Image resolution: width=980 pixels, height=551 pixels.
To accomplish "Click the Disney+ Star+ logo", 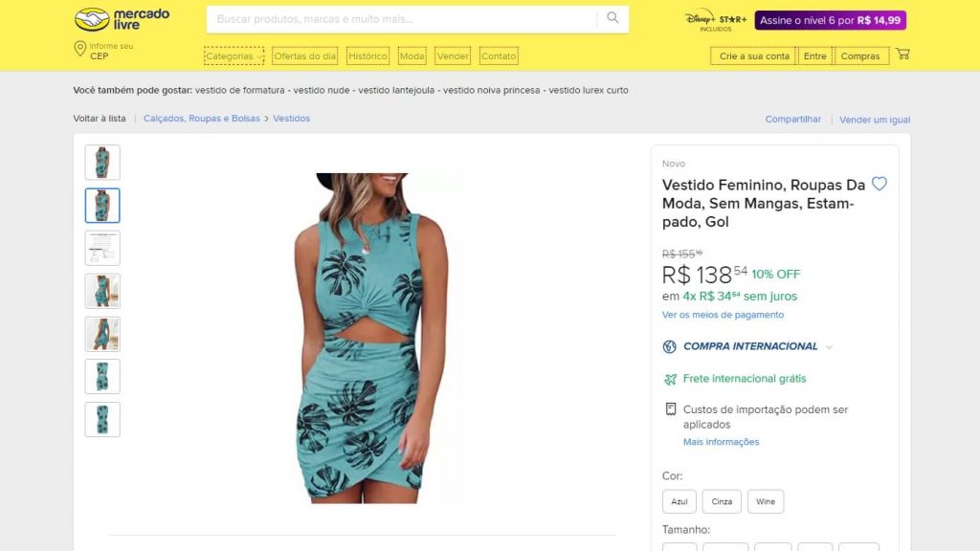I will 715,20.
